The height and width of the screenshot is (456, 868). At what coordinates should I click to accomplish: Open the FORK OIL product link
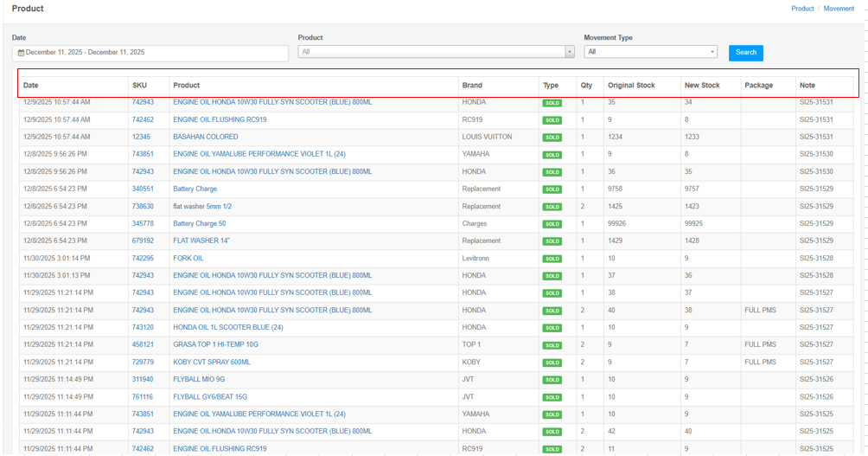coord(188,259)
